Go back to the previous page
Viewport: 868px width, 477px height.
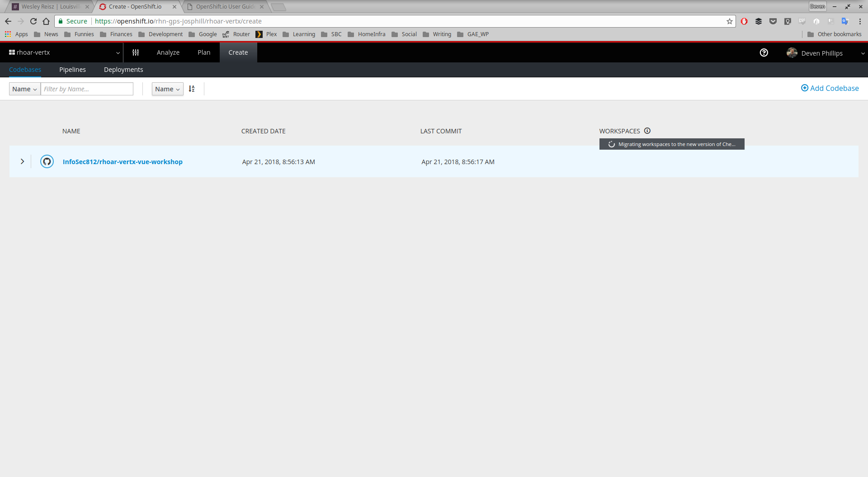pos(8,21)
